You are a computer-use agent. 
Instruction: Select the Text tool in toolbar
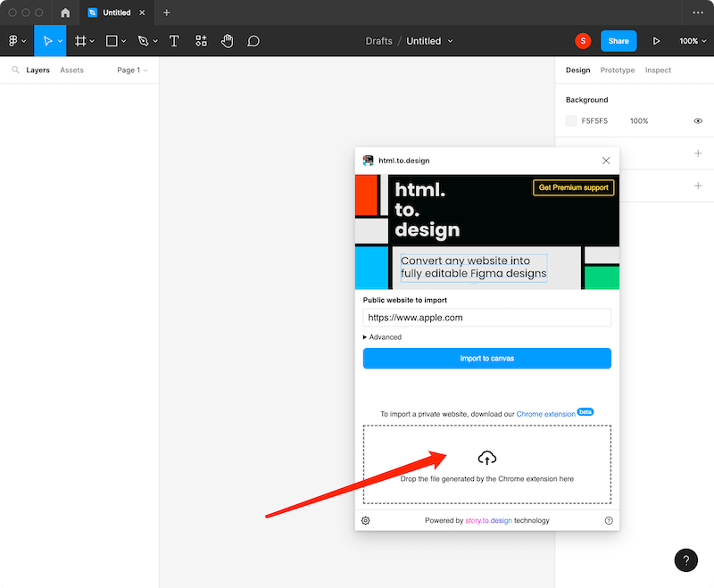[174, 41]
